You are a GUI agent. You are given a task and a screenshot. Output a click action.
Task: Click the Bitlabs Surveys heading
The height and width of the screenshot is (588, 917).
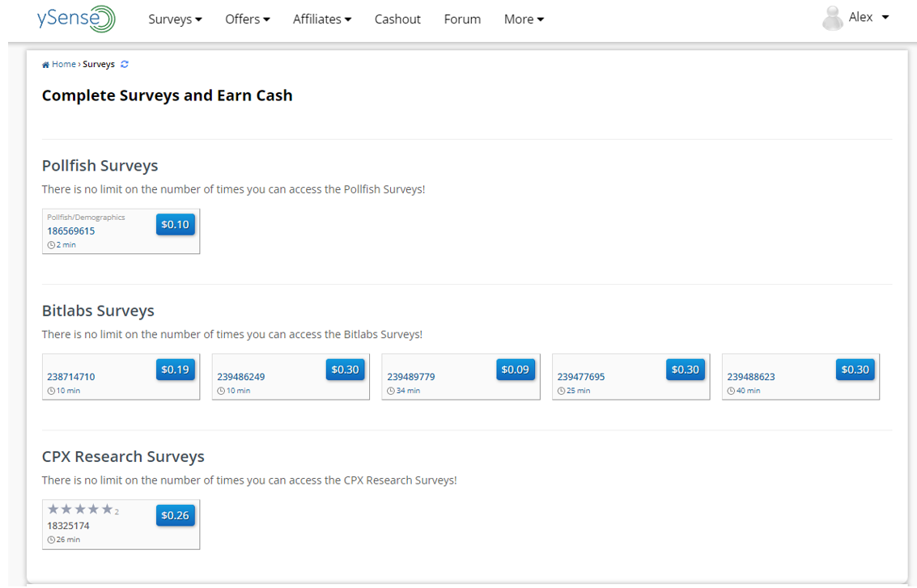click(98, 311)
